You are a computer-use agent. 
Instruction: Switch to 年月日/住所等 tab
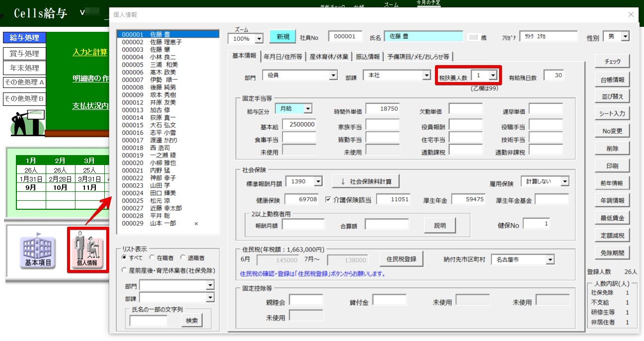(283, 57)
